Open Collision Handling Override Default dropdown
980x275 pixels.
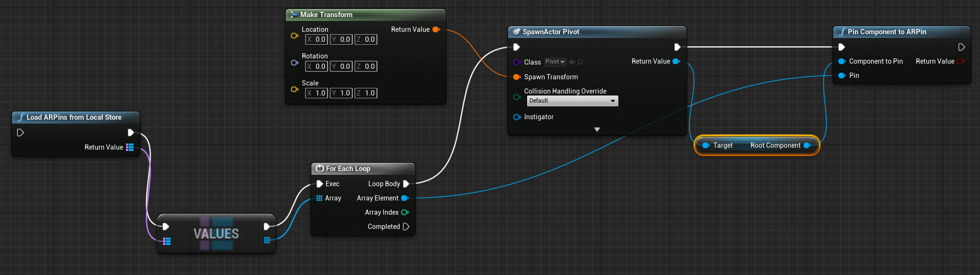(572, 101)
